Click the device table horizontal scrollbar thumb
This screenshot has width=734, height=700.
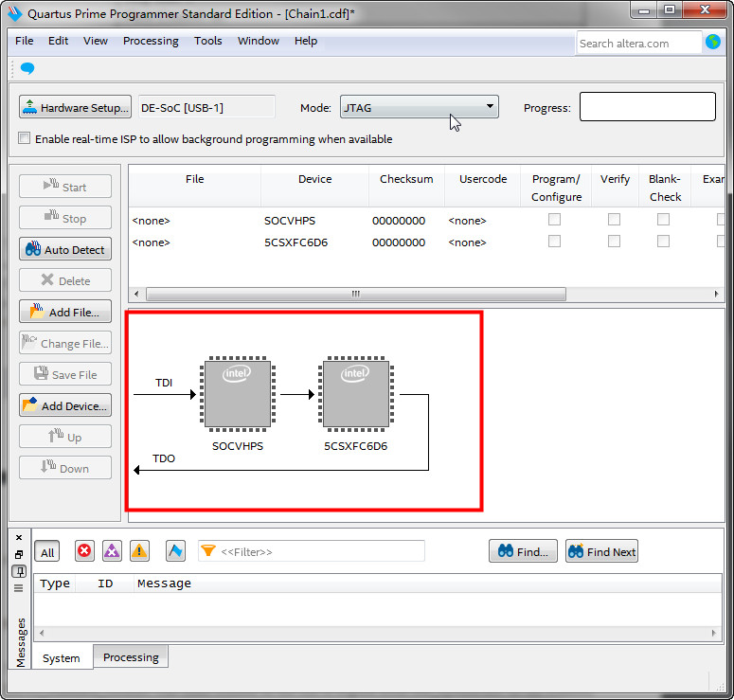[x=356, y=294]
